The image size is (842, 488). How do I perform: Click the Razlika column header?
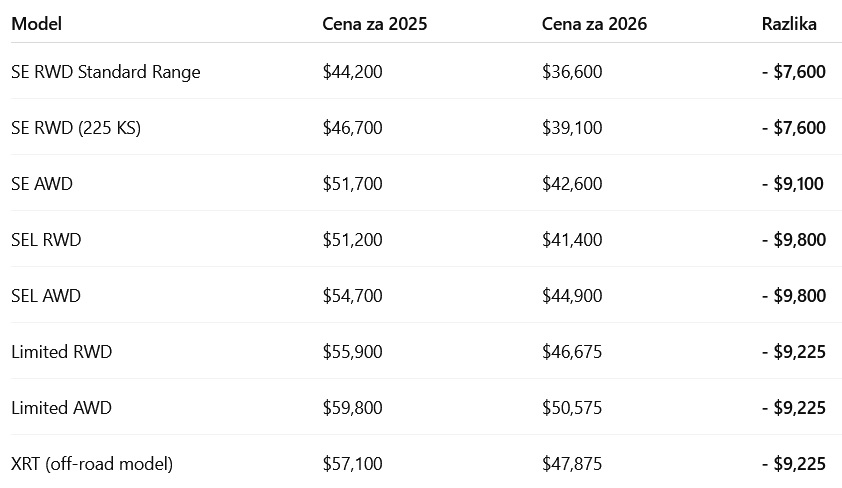tap(788, 24)
